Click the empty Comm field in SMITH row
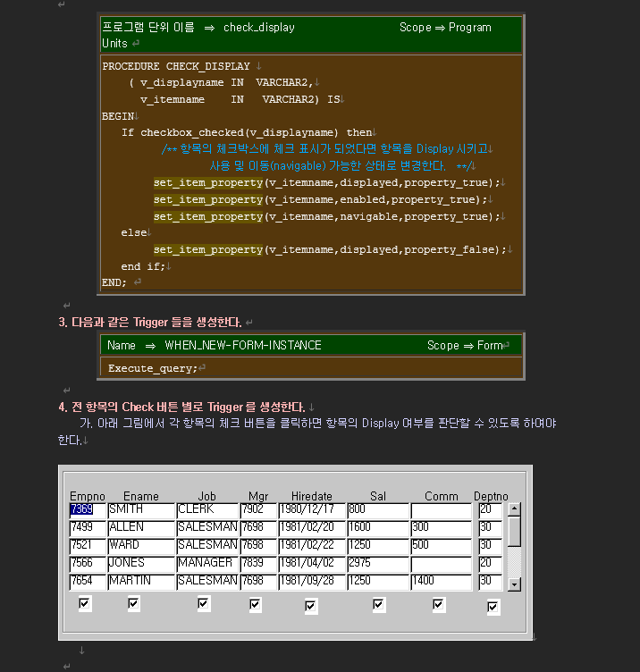The width and height of the screenshot is (640, 672). coord(441,510)
